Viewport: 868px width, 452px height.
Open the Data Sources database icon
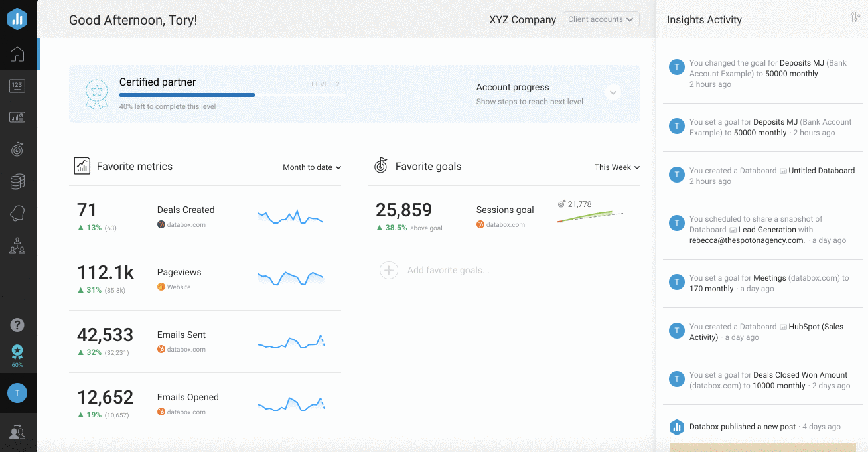click(18, 181)
